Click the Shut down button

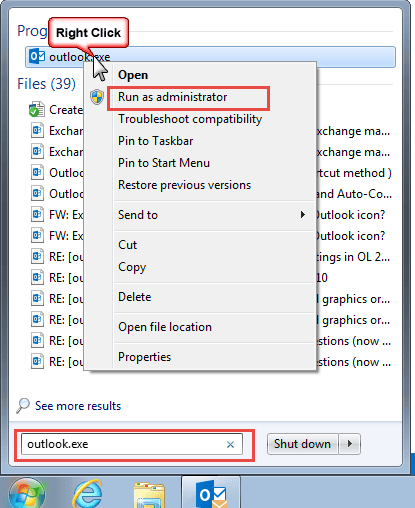[302, 444]
